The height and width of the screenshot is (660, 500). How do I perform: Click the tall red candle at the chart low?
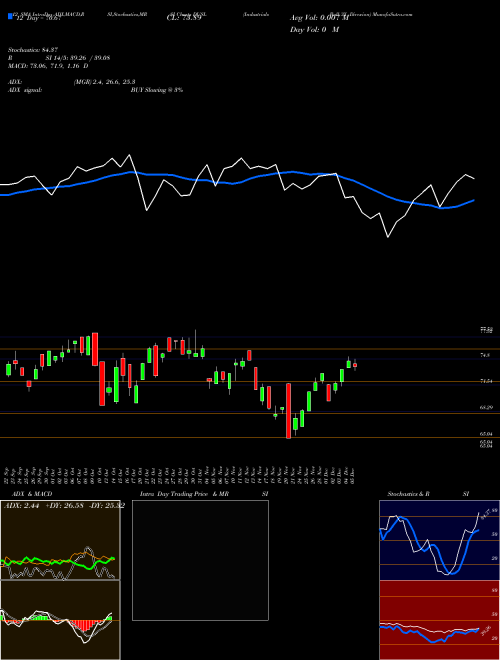click(x=288, y=411)
